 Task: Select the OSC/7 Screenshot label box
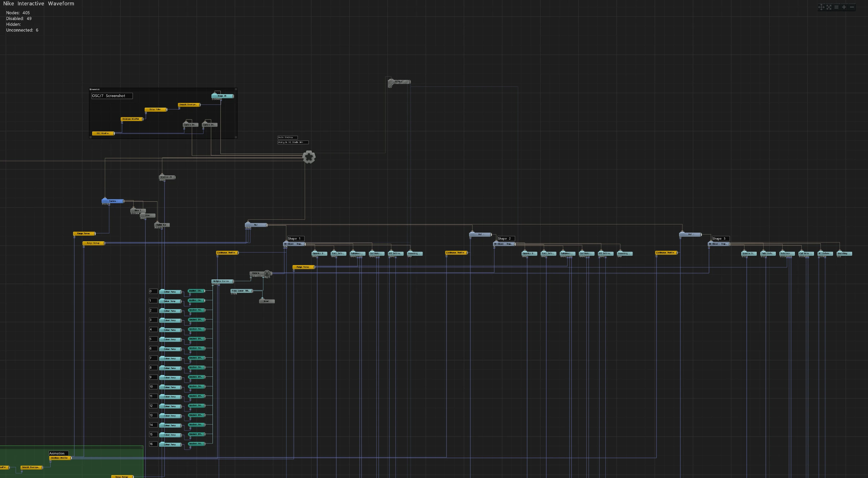click(x=112, y=96)
